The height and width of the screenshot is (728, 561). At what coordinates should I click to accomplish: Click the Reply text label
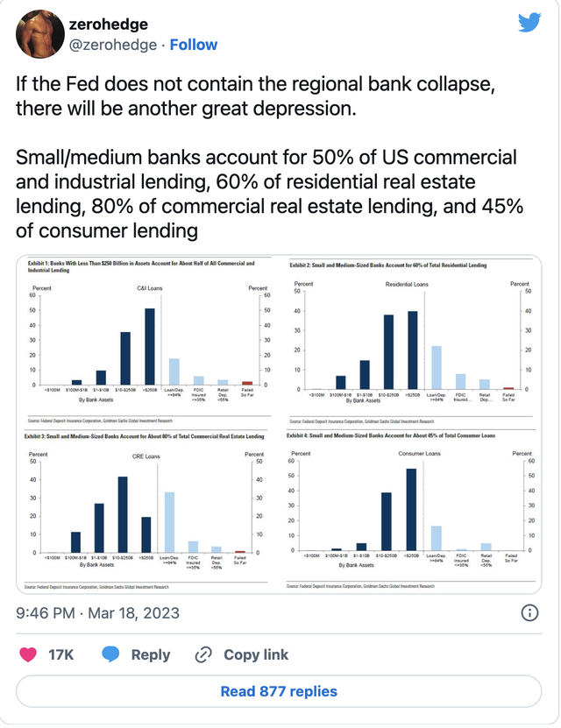click(x=151, y=654)
